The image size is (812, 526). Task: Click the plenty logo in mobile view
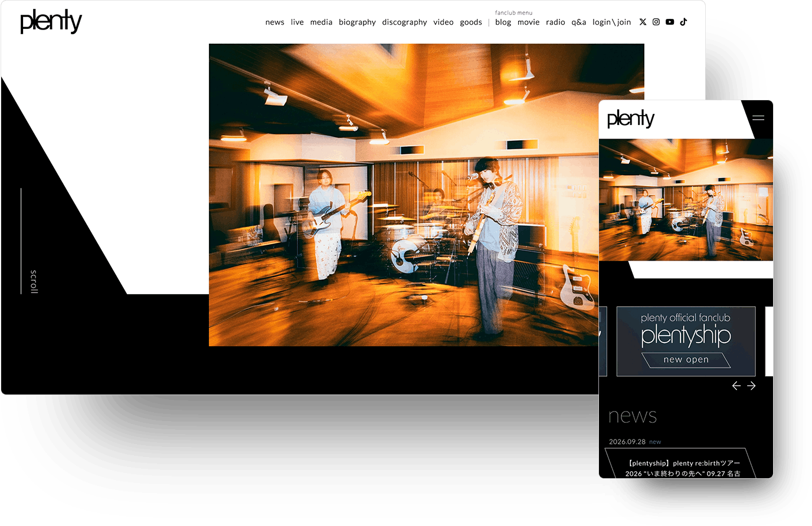(631, 119)
